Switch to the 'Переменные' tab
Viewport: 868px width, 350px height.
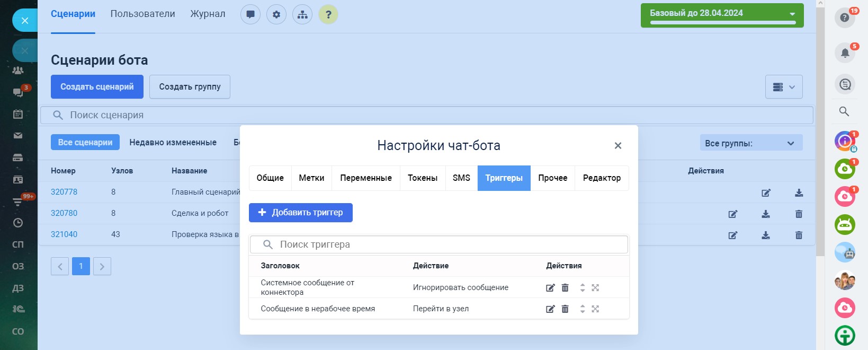pos(366,178)
